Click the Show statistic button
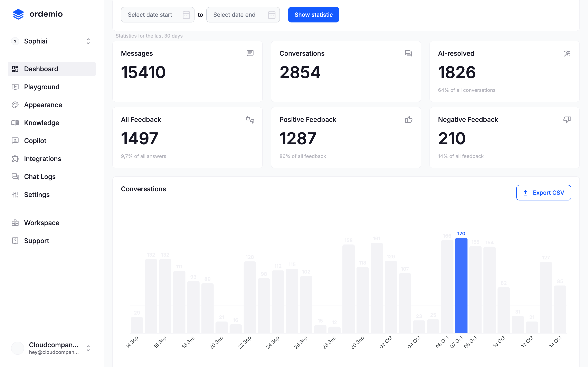The width and height of the screenshot is (588, 367). pyautogui.click(x=313, y=15)
